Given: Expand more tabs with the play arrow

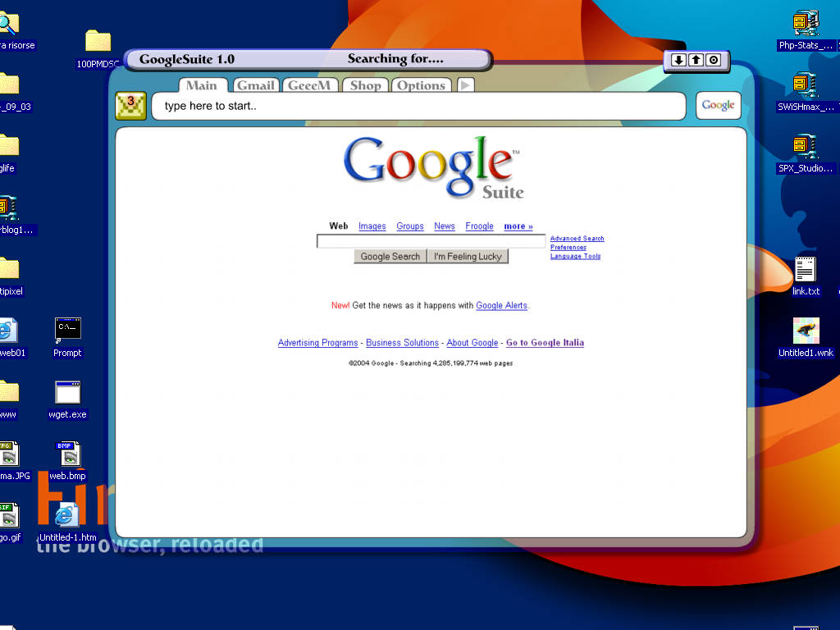Looking at the screenshot, I should click(466, 85).
